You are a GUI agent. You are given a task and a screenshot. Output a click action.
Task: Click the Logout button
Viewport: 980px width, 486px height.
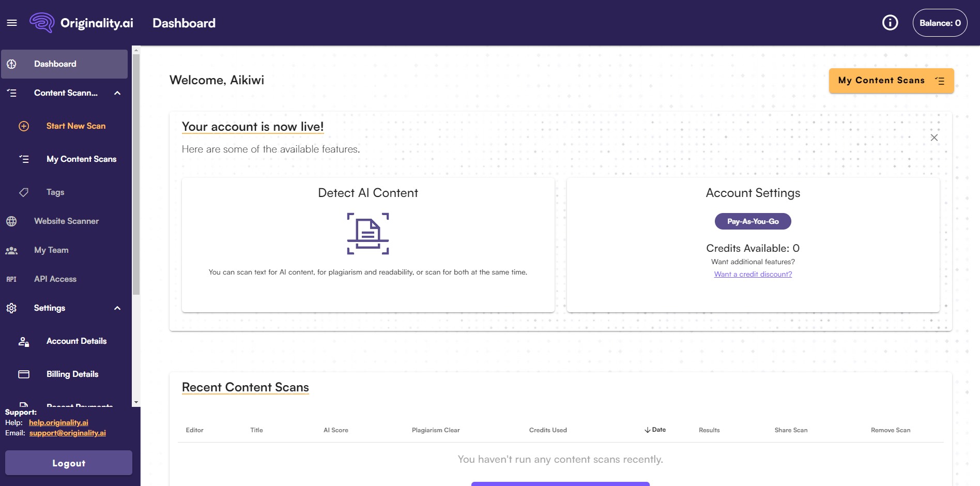69,463
